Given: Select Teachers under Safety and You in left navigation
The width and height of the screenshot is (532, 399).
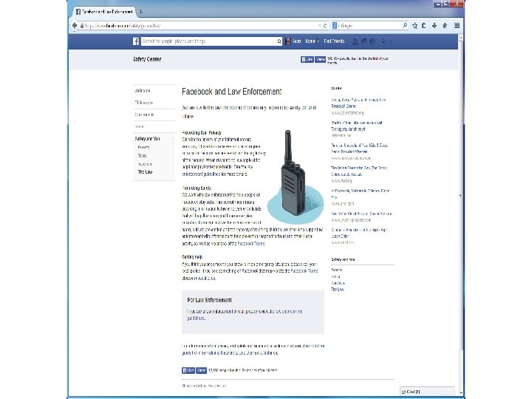Looking at the screenshot, I should 145,164.
